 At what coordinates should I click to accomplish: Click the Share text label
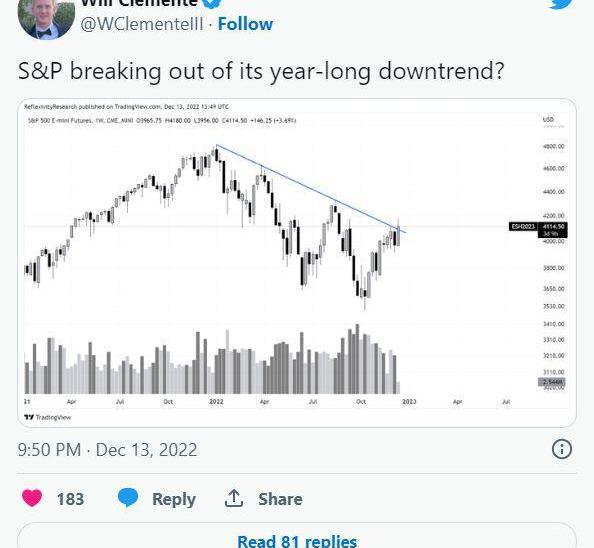pyautogui.click(x=280, y=499)
